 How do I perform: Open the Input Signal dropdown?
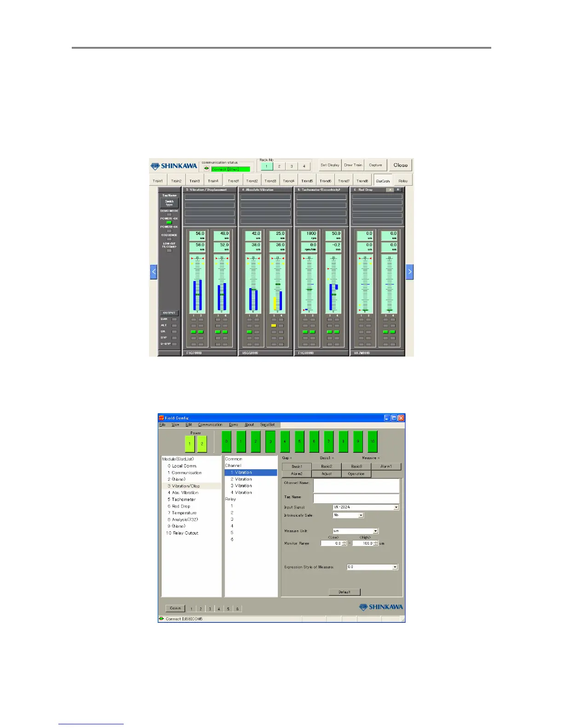(x=396, y=507)
